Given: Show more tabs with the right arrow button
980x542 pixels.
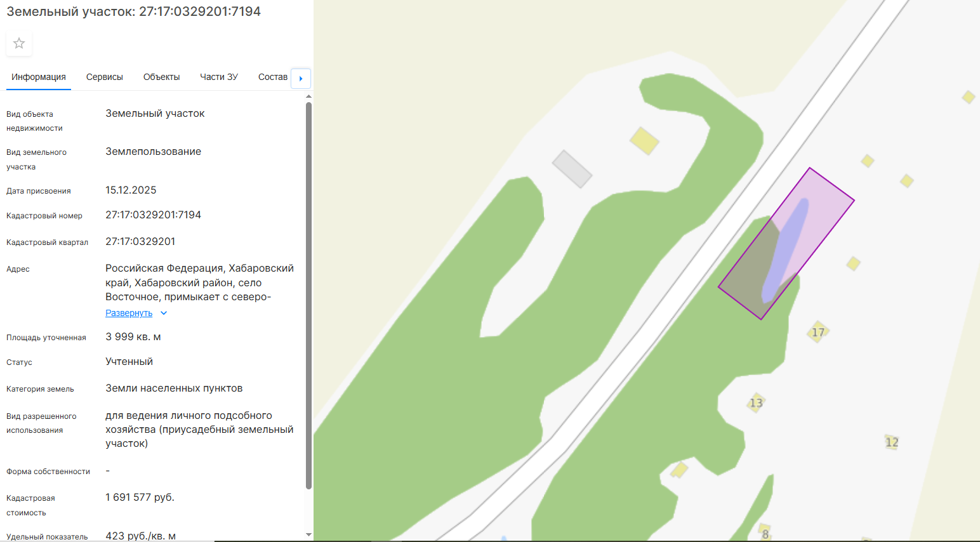Looking at the screenshot, I should coord(301,78).
